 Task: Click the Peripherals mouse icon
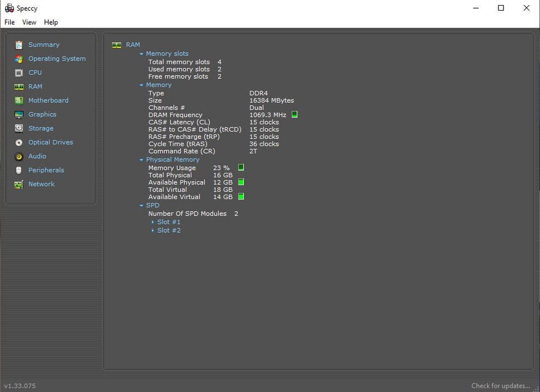[19, 170]
